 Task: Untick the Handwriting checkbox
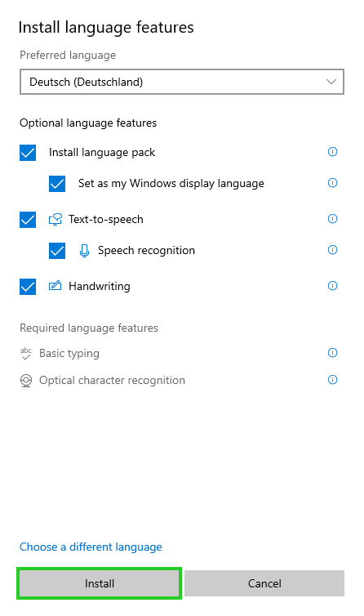28,287
